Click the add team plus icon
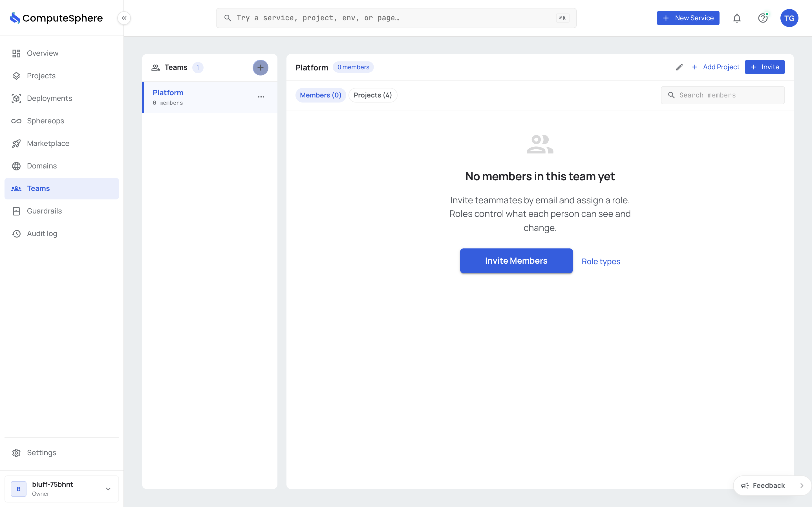 (261, 68)
